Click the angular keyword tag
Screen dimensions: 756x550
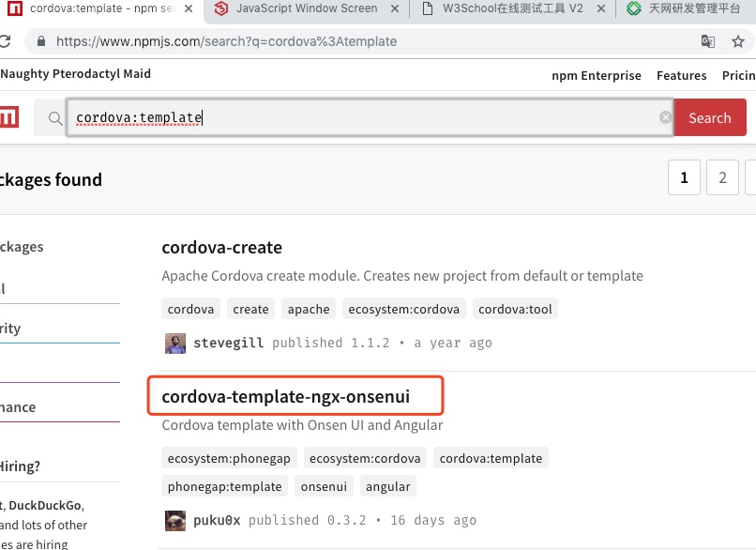[x=388, y=487]
